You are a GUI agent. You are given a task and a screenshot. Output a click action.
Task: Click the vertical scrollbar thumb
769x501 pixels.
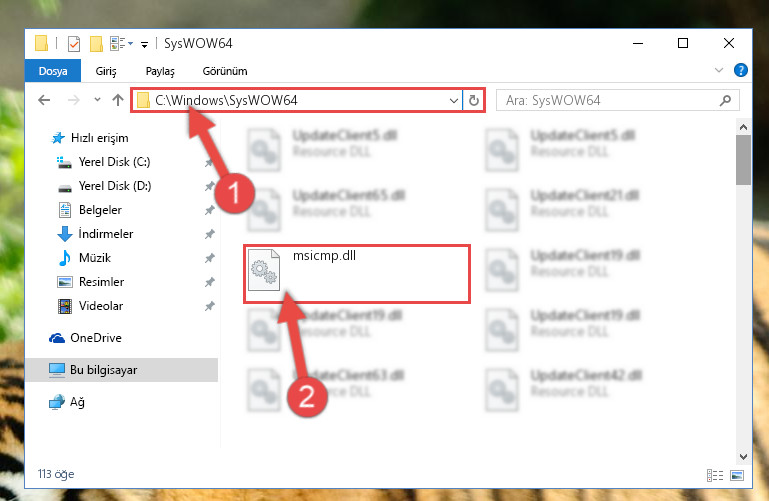tap(743, 160)
